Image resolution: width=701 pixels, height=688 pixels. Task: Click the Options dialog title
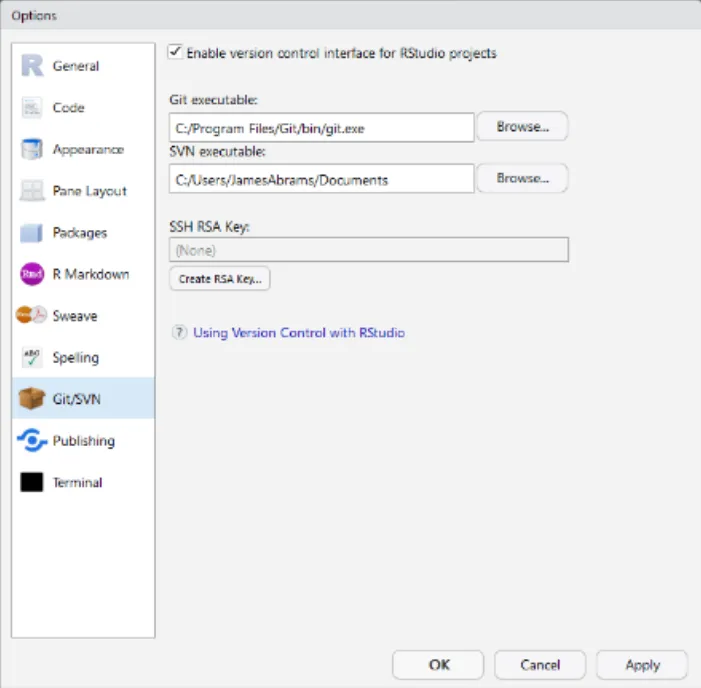[34, 16]
